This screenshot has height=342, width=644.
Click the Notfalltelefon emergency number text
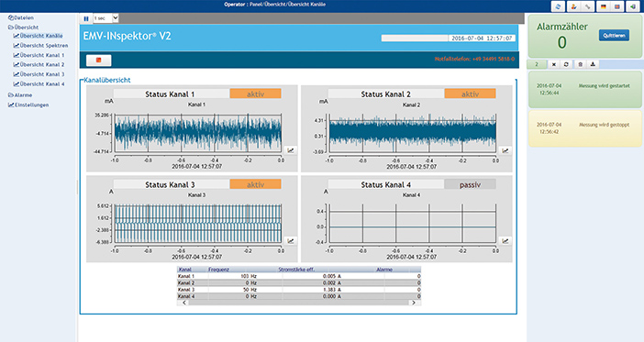474,59
